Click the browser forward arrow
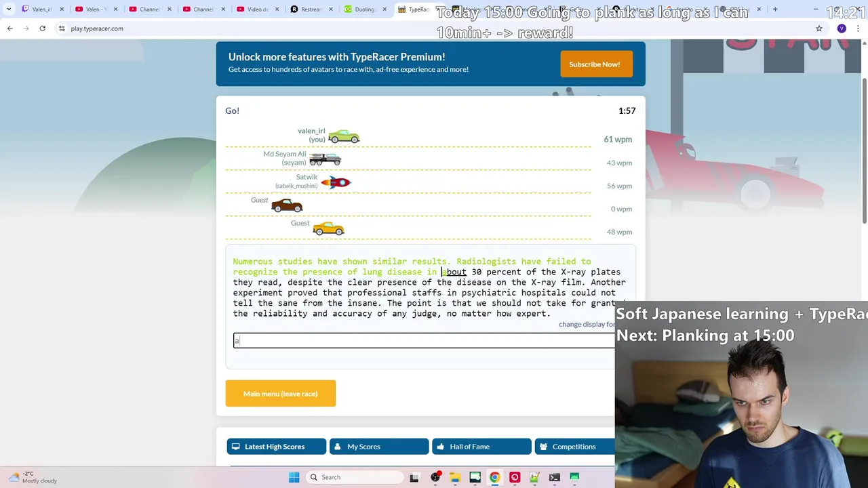868x488 pixels. (26, 28)
